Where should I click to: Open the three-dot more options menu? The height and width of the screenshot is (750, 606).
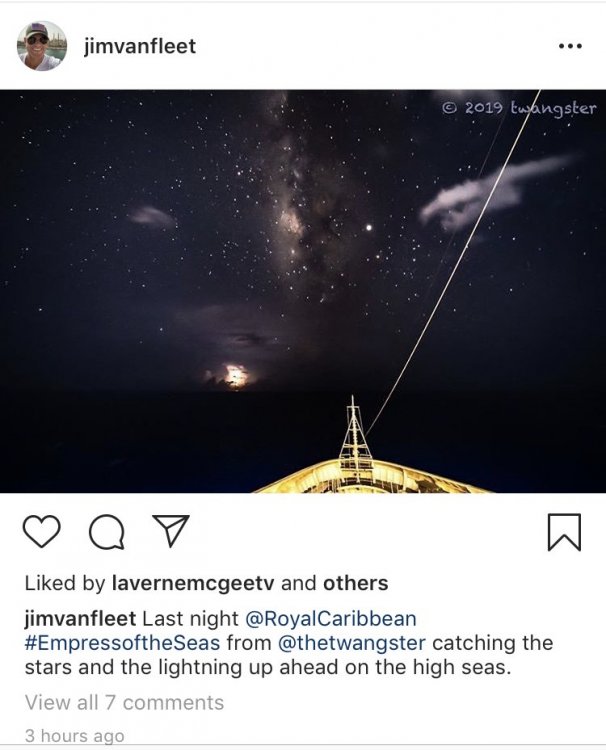[570, 46]
